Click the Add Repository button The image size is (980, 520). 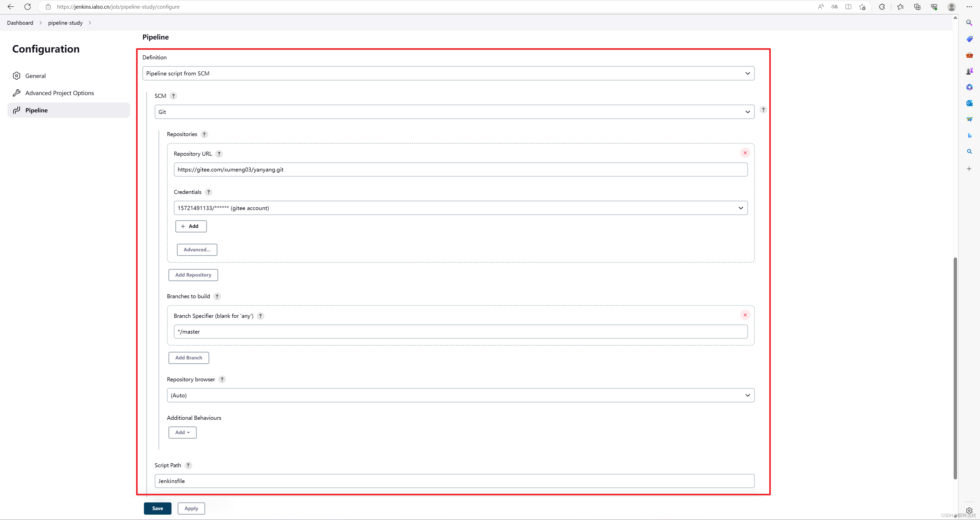click(192, 275)
